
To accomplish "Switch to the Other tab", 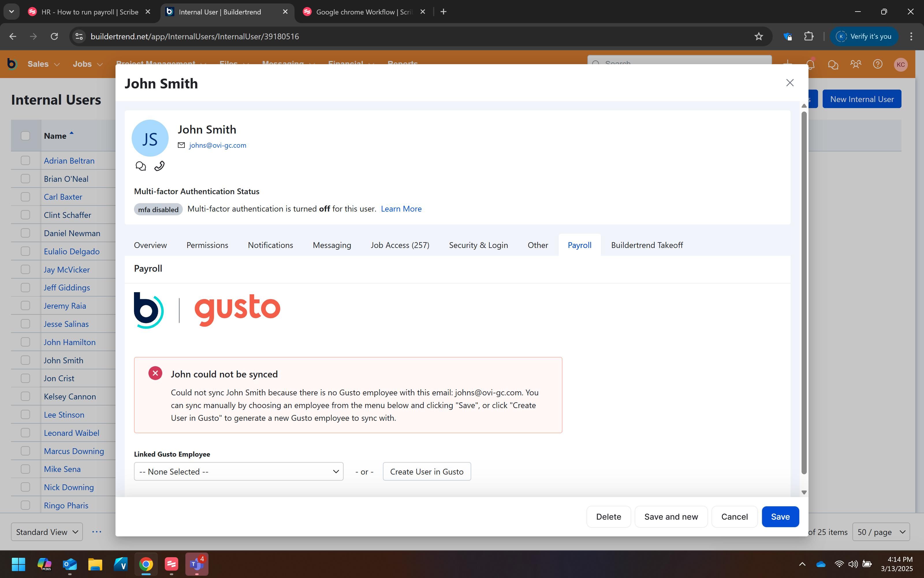I will (538, 245).
